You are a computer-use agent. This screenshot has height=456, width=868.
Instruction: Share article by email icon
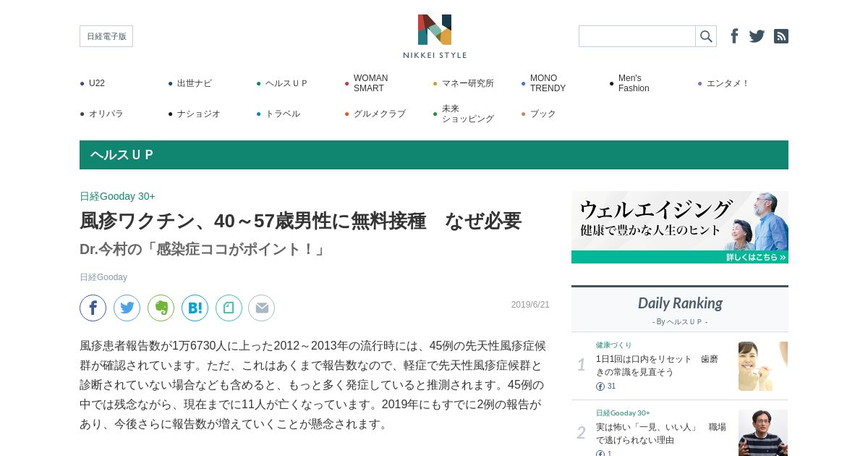coord(261,308)
